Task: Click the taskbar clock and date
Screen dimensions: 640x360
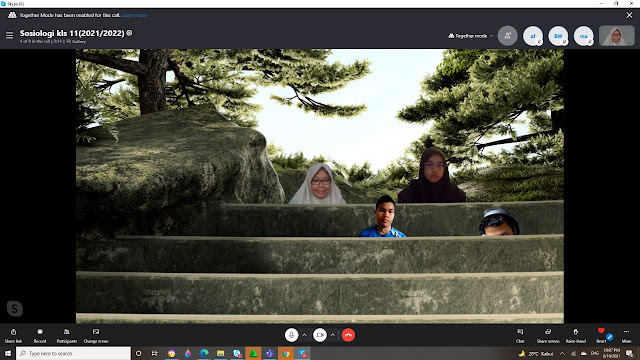Action: (x=611, y=353)
